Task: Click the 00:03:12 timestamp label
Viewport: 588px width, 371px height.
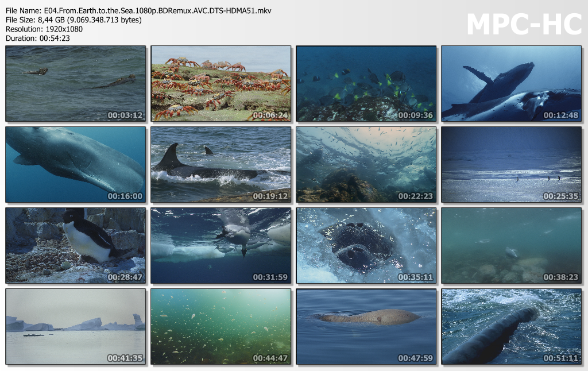Action: click(125, 115)
